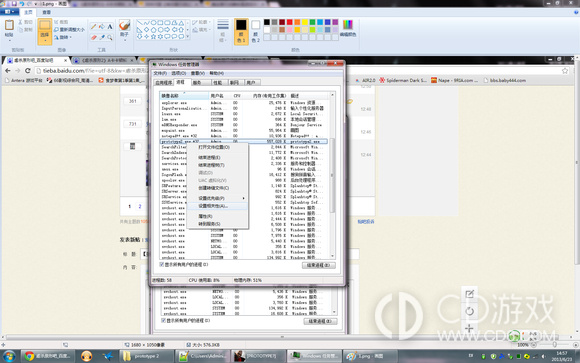Activate the Color 2 white swatch button

pos(256,31)
